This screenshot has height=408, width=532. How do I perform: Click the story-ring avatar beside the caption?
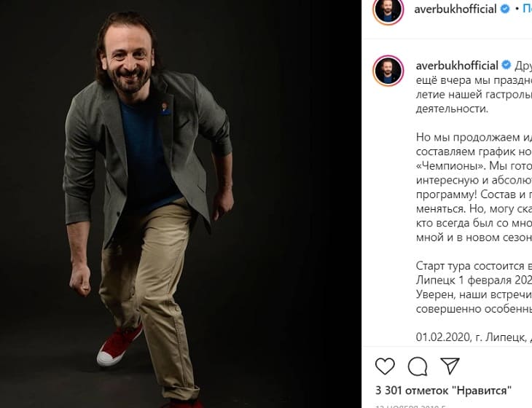388,70
